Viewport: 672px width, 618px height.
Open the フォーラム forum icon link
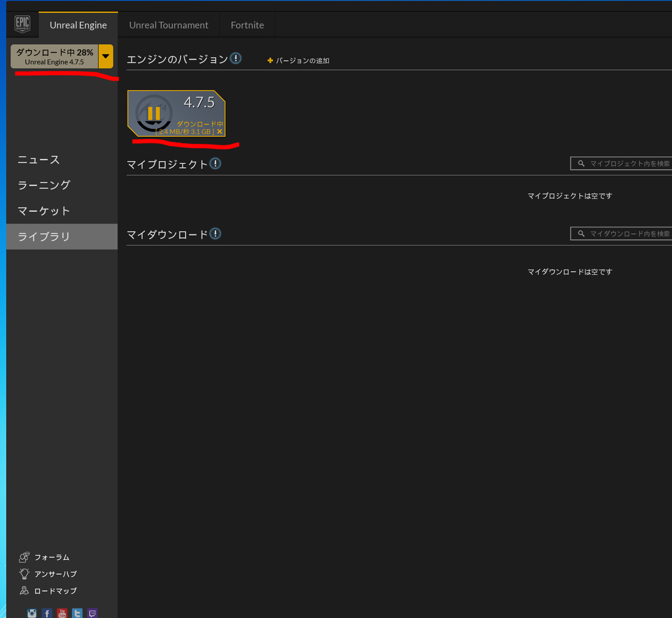click(x=24, y=557)
